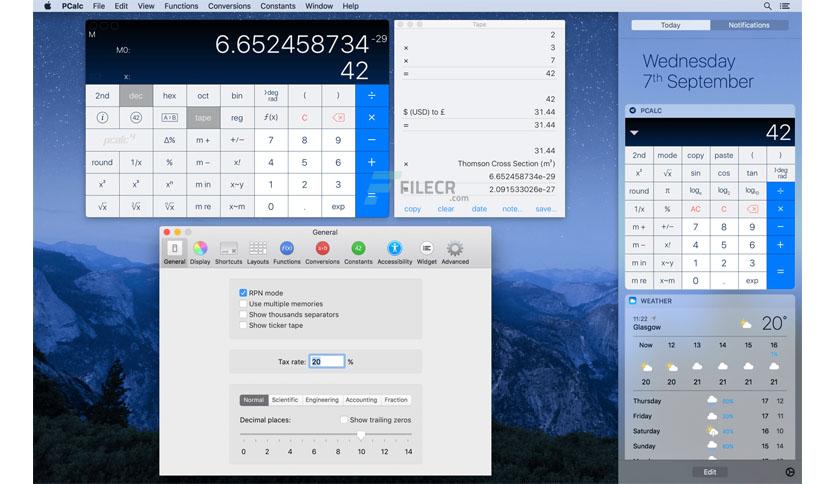Click note... in the Tape window
Image resolution: width=836 pixels, height=484 pixels.
click(x=512, y=209)
